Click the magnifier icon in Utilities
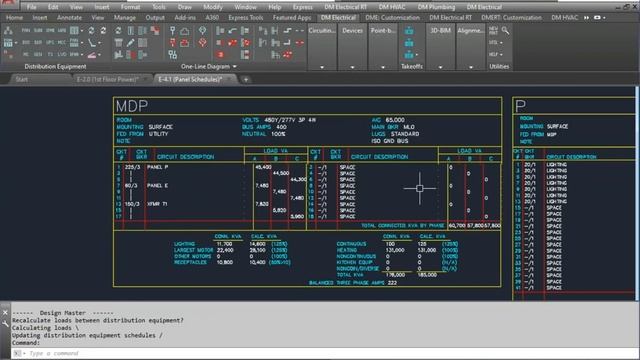Image resolution: width=640 pixels, height=360 pixels. (x=505, y=31)
